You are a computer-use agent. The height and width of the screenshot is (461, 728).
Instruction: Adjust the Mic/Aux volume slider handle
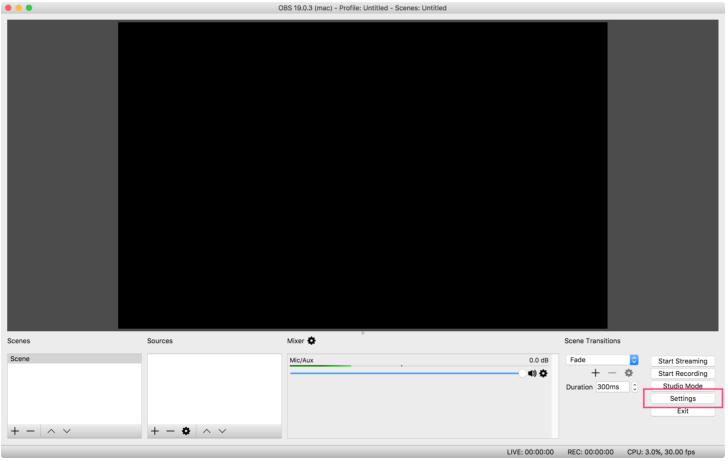point(522,373)
